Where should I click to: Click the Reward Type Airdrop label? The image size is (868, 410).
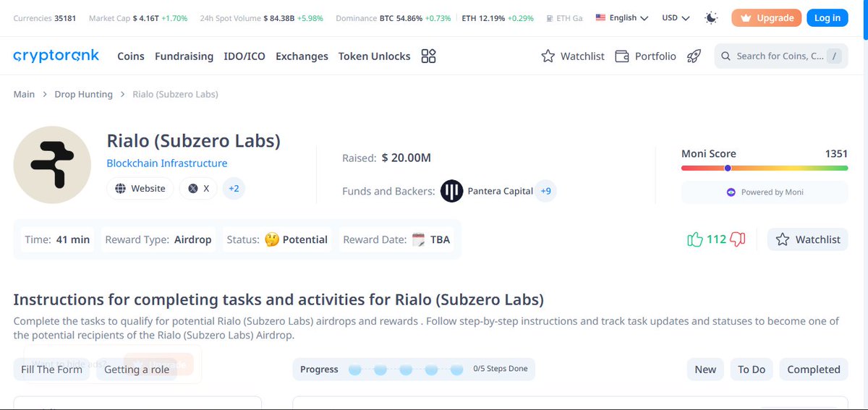tap(158, 239)
